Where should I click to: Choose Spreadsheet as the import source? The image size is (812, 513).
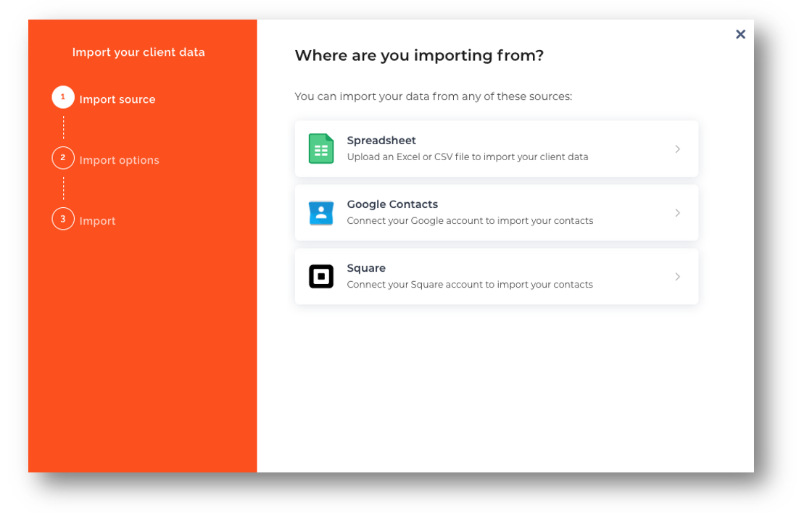coord(497,149)
